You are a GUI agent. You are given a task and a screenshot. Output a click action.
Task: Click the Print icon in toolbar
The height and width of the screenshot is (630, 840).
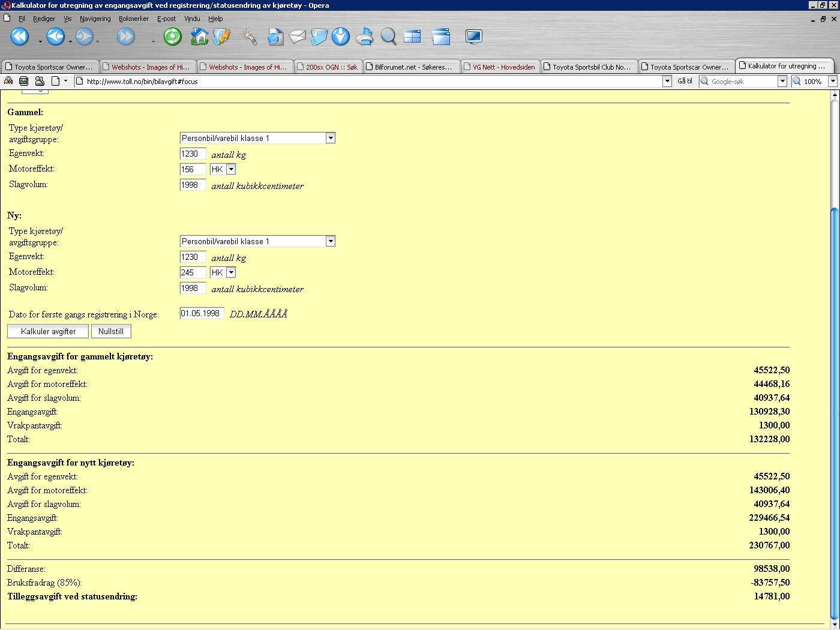point(364,37)
